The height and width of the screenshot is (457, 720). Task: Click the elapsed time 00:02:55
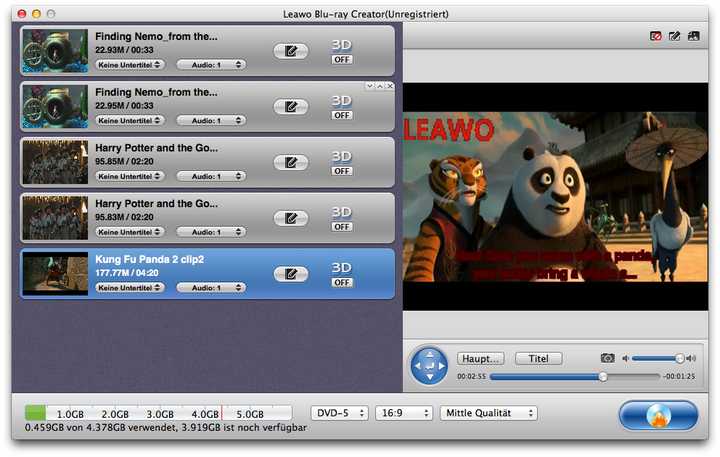tap(472, 377)
